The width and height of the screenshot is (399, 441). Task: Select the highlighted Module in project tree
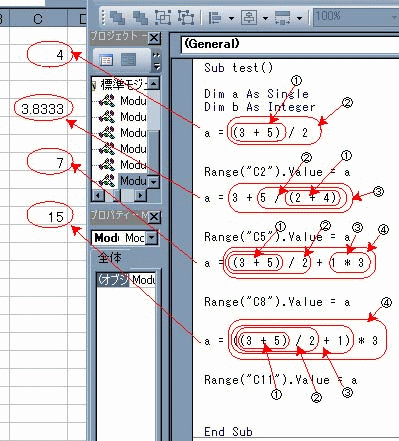[x=133, y=180]
